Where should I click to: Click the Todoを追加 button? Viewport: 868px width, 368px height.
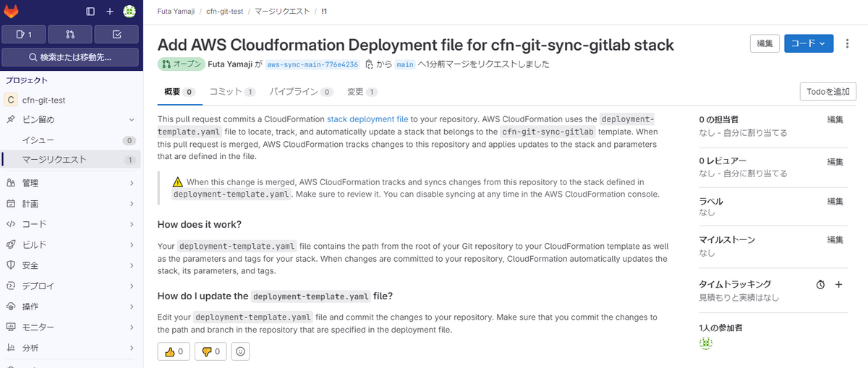(827, 92)
